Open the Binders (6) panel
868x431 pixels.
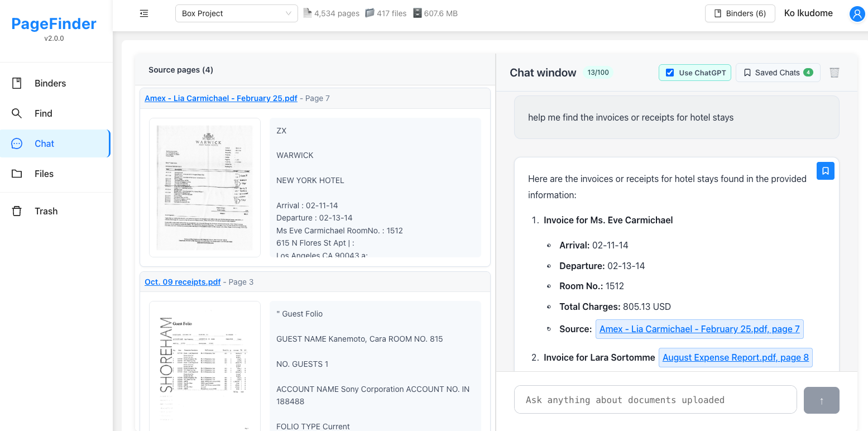[740, 13]
